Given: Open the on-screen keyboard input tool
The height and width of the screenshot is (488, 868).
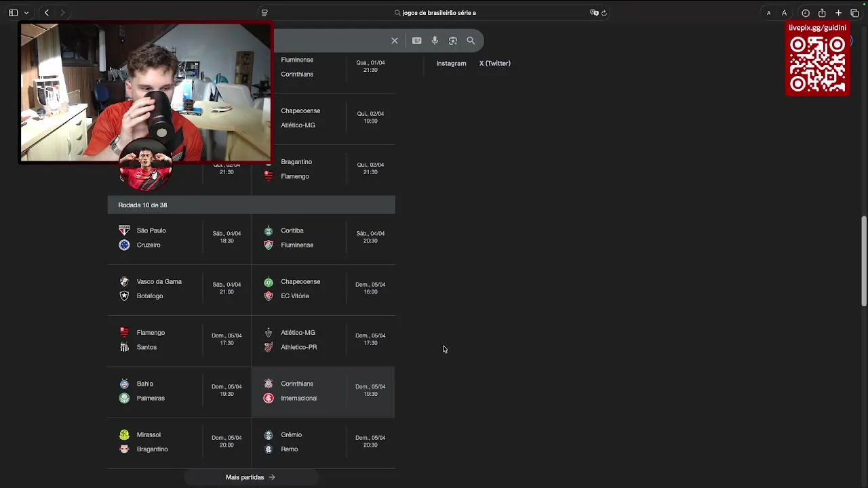Looking at the screenshot, I should [x=417, y=41].
